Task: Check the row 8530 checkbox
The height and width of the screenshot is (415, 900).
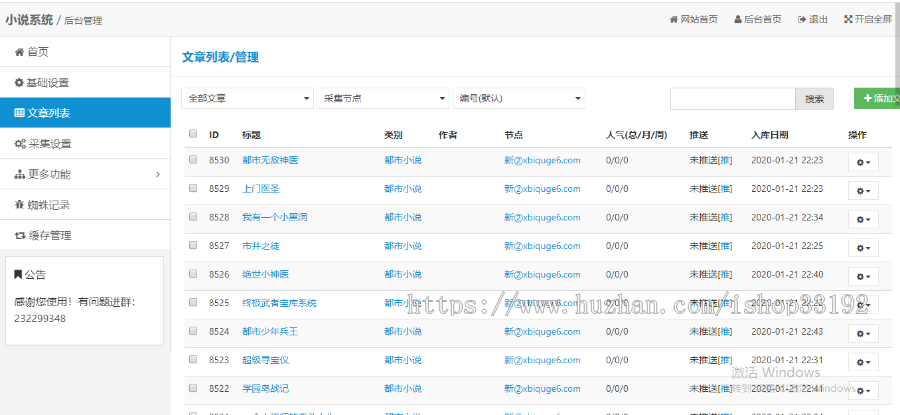Action: (x=193, y=159)
